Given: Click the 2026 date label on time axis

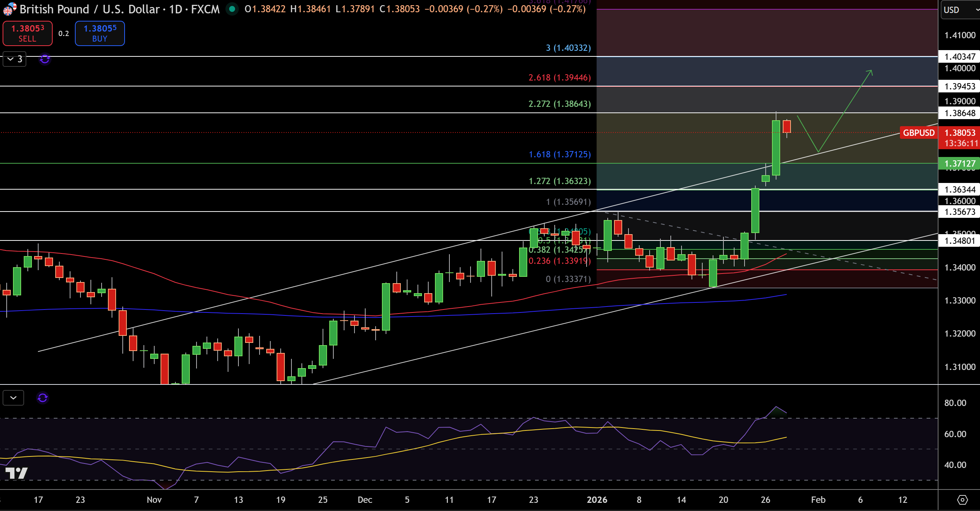Looking at the screenshot, I should 597,499.
